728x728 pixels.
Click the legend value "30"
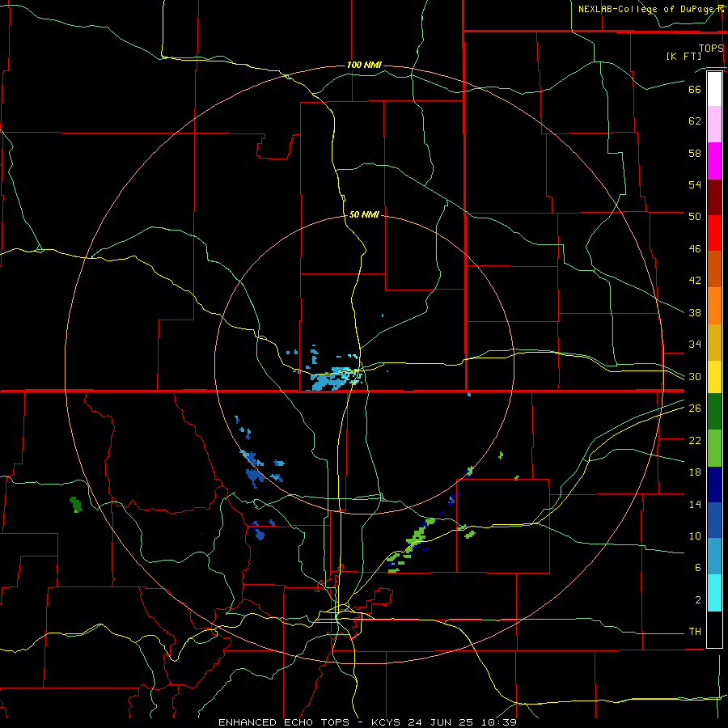(x=695, y=376)
